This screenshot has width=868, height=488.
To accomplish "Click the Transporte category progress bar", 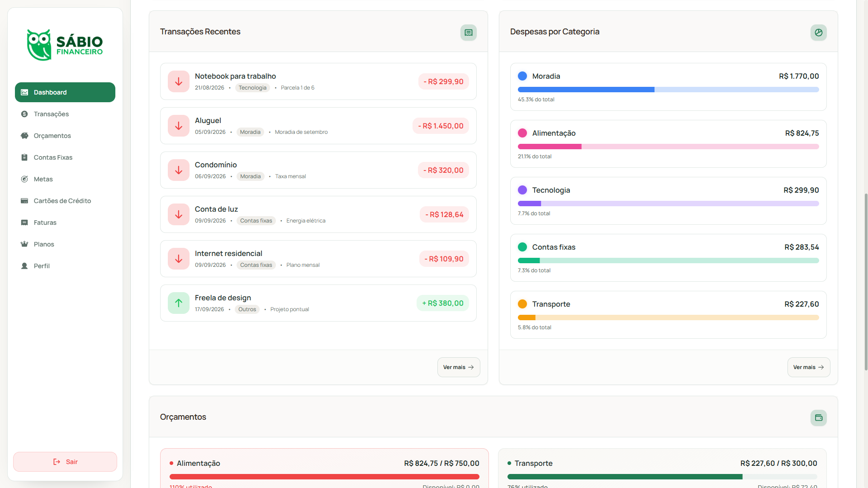I will click(669, 317).
